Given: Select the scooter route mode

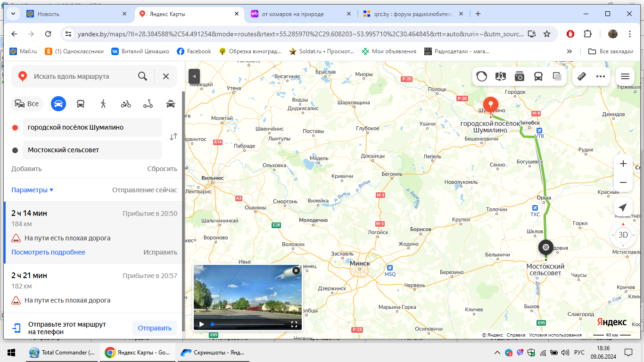Looking at the screenshot, I should point(148,104).
